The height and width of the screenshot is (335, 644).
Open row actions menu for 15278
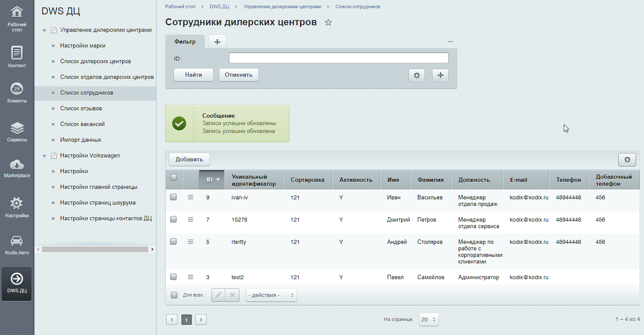tap(191, 220)
